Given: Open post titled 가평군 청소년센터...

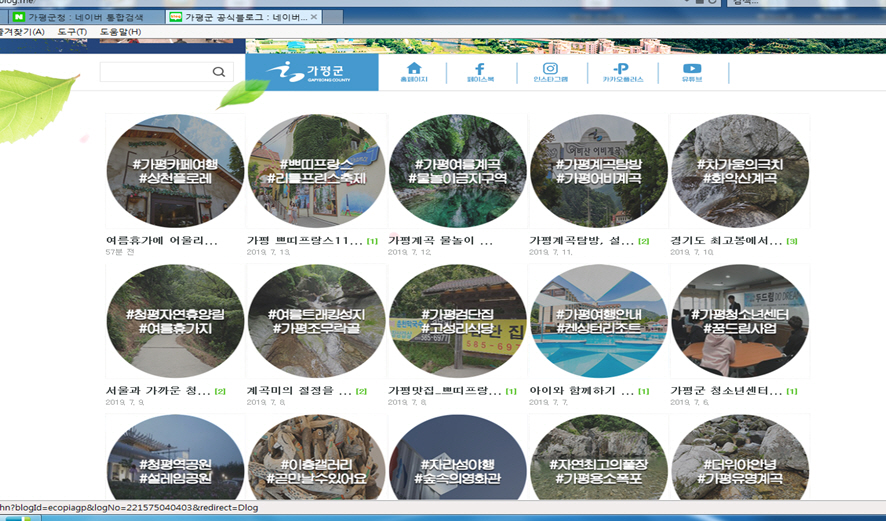Looking at the screenshot, I should click(x=726, y=390).
